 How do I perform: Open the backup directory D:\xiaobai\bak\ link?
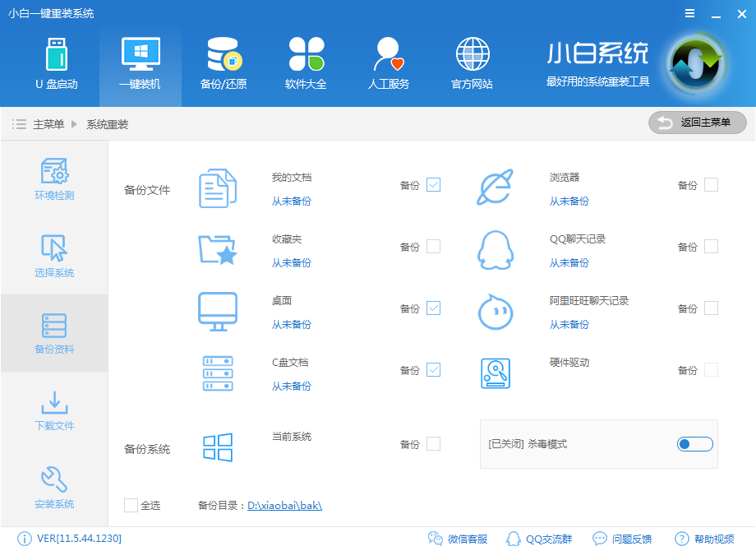(285, 505)
